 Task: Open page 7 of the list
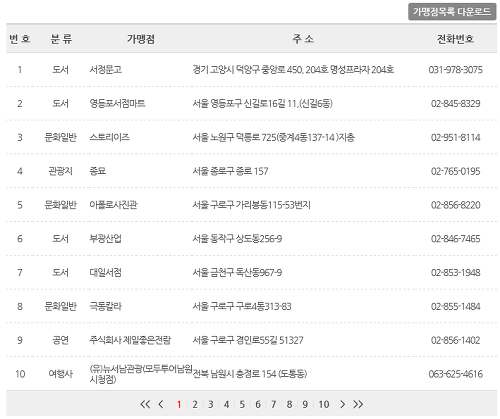pyautogui.click(x=273, y=404)
